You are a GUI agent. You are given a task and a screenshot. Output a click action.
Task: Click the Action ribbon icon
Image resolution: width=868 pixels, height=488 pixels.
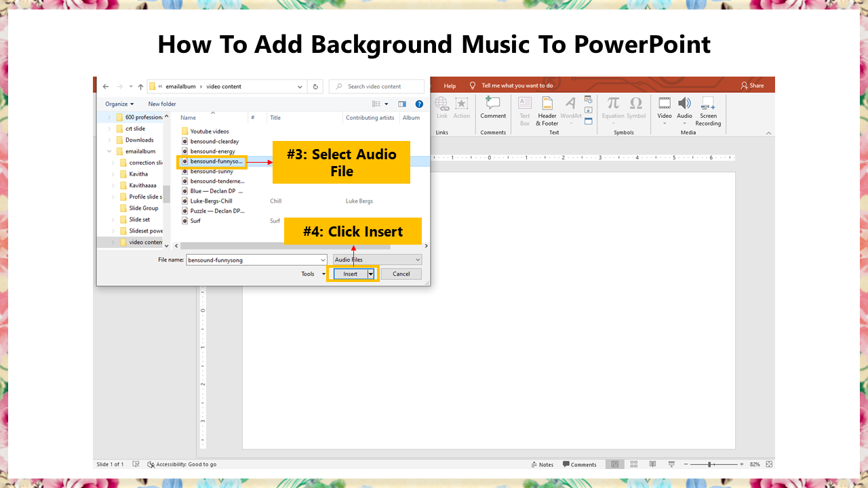click(462, 108)
